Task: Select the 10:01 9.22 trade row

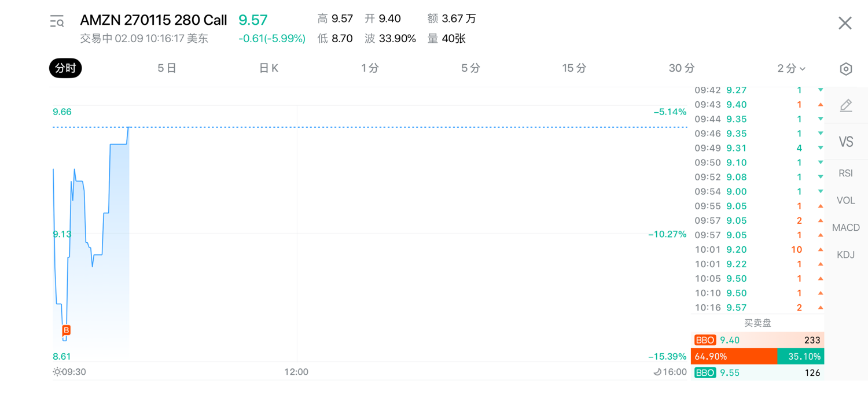Action: (x=757, y=264)
